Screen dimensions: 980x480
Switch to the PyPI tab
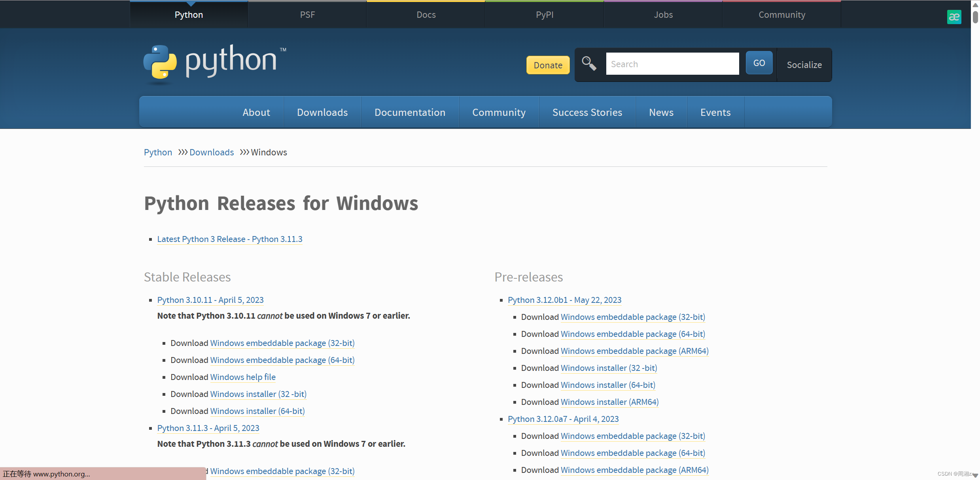coord(545,14)
